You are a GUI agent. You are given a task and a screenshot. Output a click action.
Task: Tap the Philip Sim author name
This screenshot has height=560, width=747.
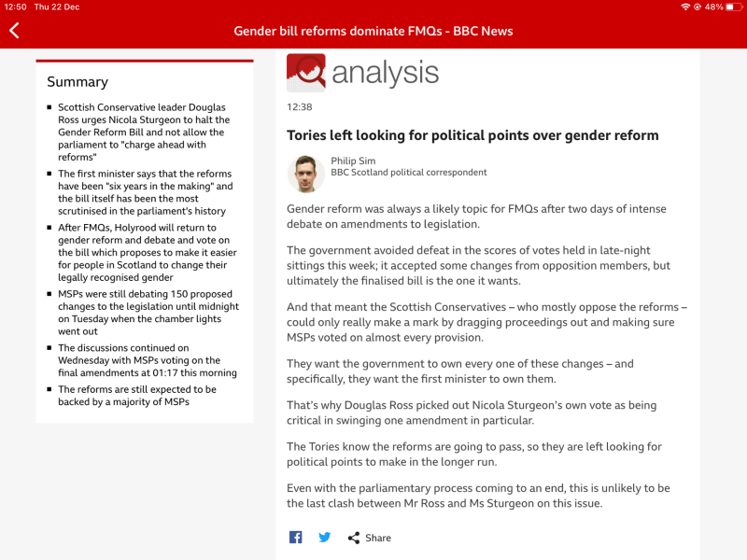(353, 161)
